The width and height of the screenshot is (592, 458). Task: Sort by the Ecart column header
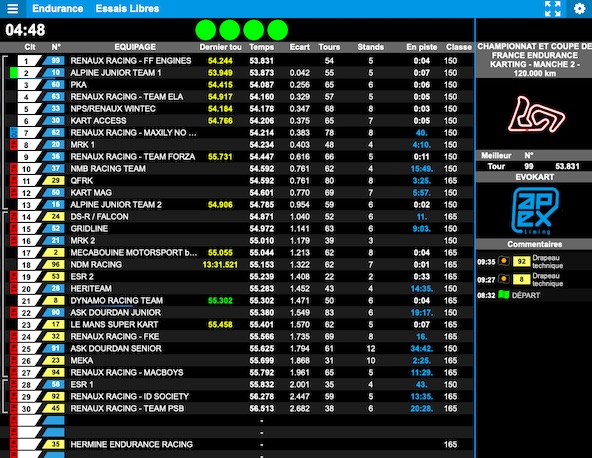coord(300,47)
